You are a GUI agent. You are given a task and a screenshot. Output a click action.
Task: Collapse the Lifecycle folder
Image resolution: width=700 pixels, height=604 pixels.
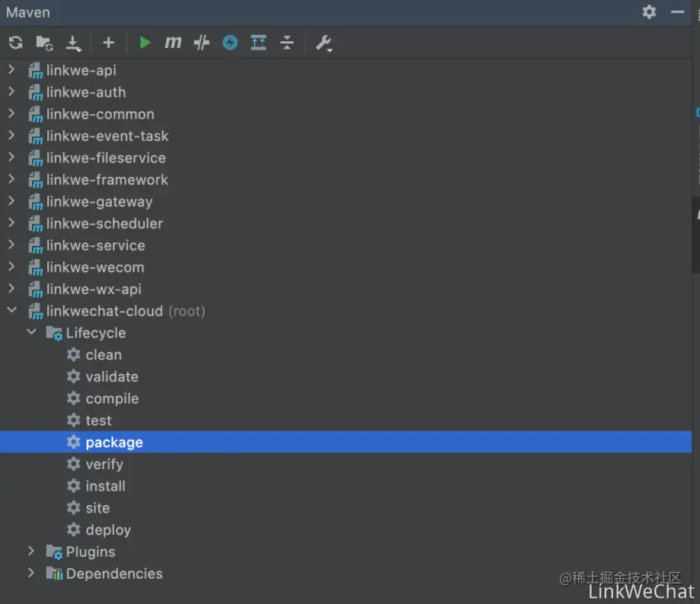tap(32, 331)
